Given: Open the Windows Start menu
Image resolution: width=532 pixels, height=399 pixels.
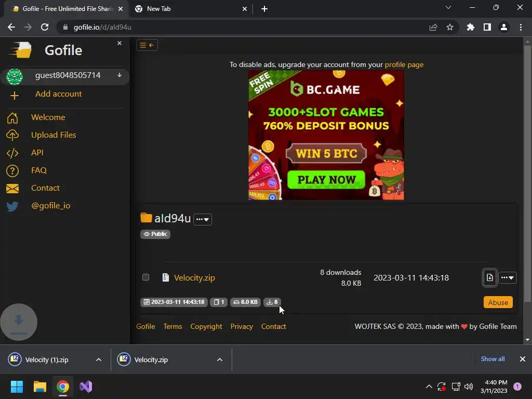Looking at the screenshot, I should [17, 387].
